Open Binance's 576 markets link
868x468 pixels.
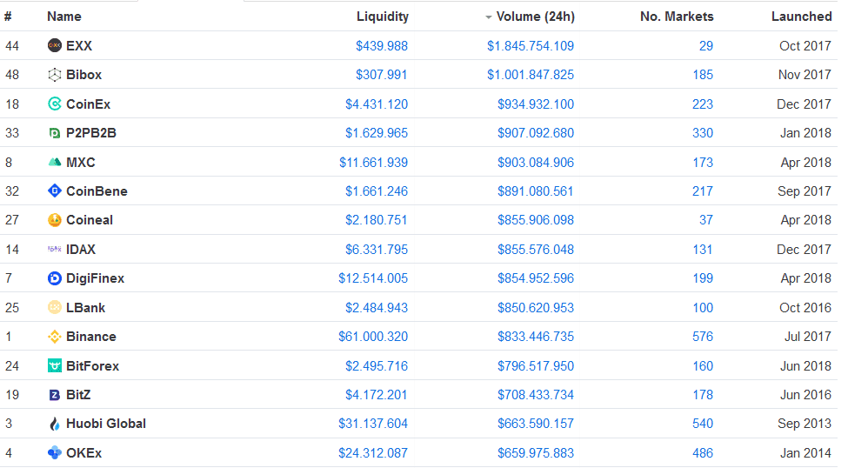(703, 337)
